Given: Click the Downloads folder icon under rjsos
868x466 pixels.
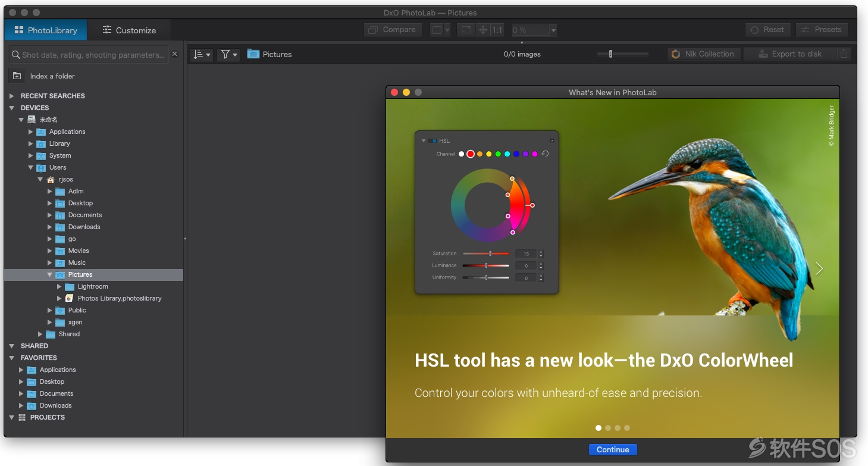Looking at the screenshot, I should 60,227.
